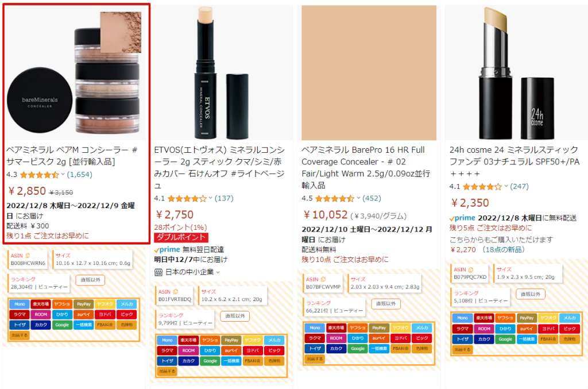Search bareMinerals item on 楽天市場
This screenshot has height=389, width=588.
[x=41, y=304]
